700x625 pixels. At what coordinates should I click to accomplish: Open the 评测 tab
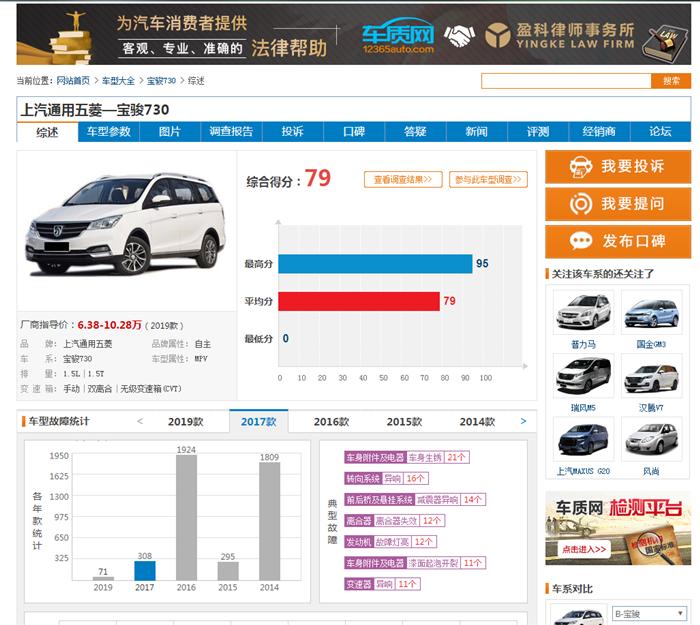pyautogui.click(x=538, y=132)
